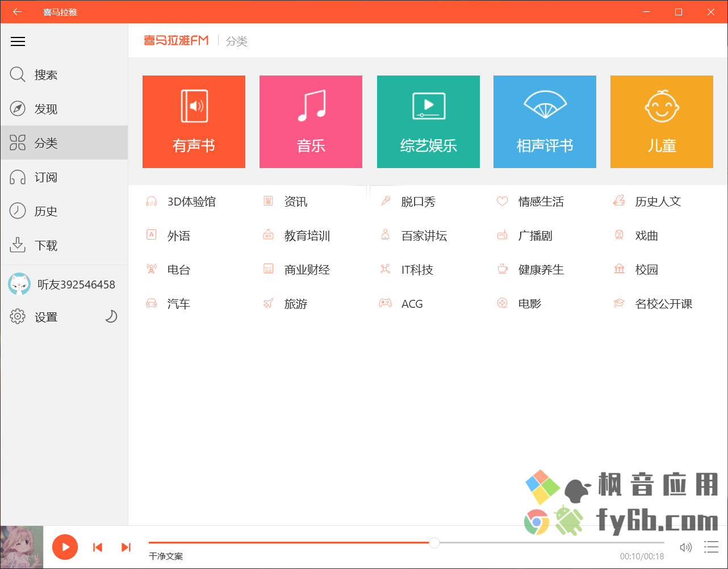This screenshot has height=569, width=728.
Task: Click the cat user avatar
Action: pyautogui.click(x=19, y=284)
